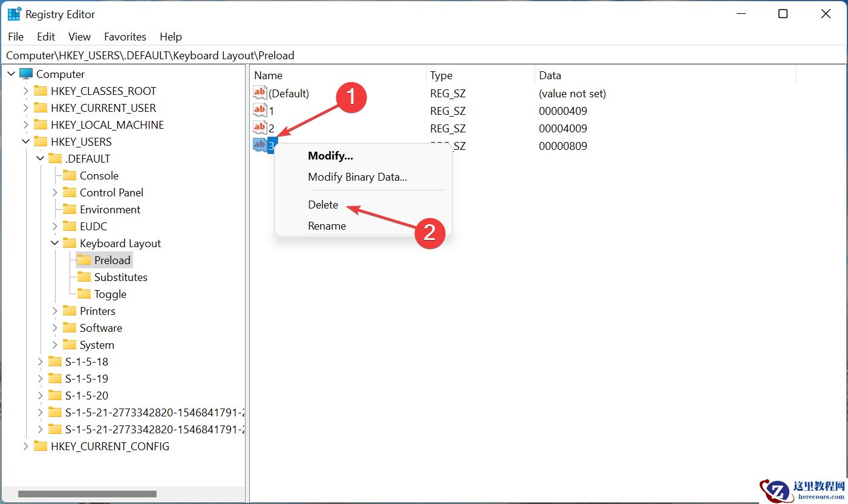The image size is (848, 504).
Task: Click the Name column header
Action: [x=268, y=76]
